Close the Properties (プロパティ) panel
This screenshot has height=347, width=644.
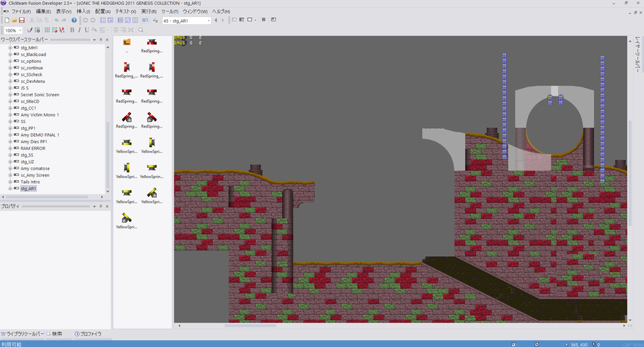coord(107,206)
